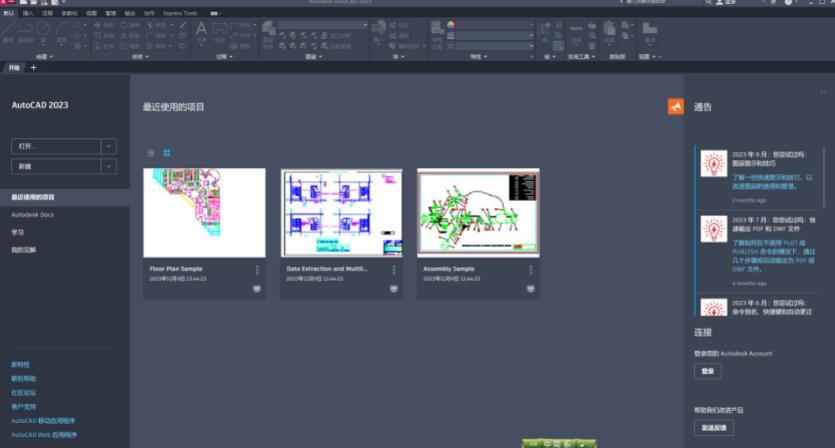Screen dimensions: 835x448
Task: Open the dropdown arrow next to 打开
Action: [x=109, y=146]
